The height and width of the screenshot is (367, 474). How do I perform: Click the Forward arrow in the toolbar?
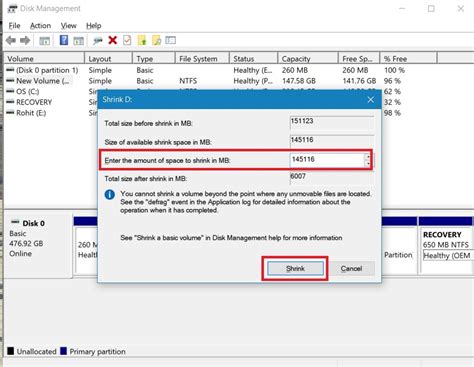click(25, 41)
